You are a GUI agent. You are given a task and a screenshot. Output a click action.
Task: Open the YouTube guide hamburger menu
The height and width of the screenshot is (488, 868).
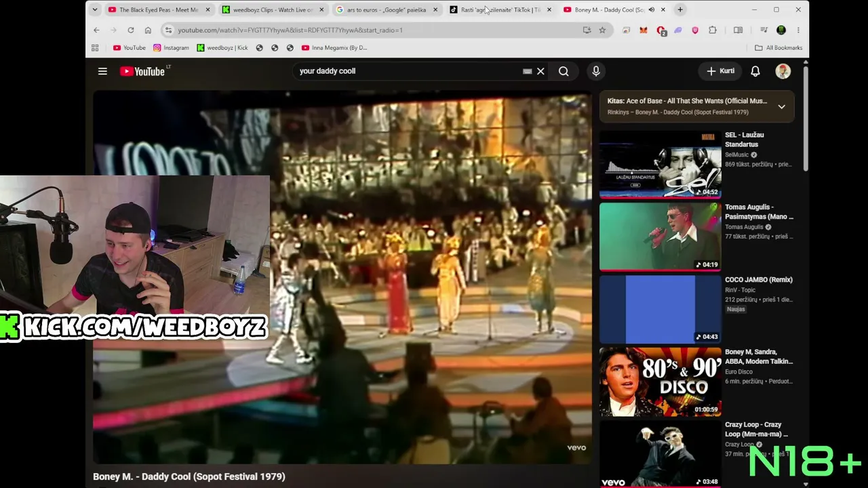[102, 71]
